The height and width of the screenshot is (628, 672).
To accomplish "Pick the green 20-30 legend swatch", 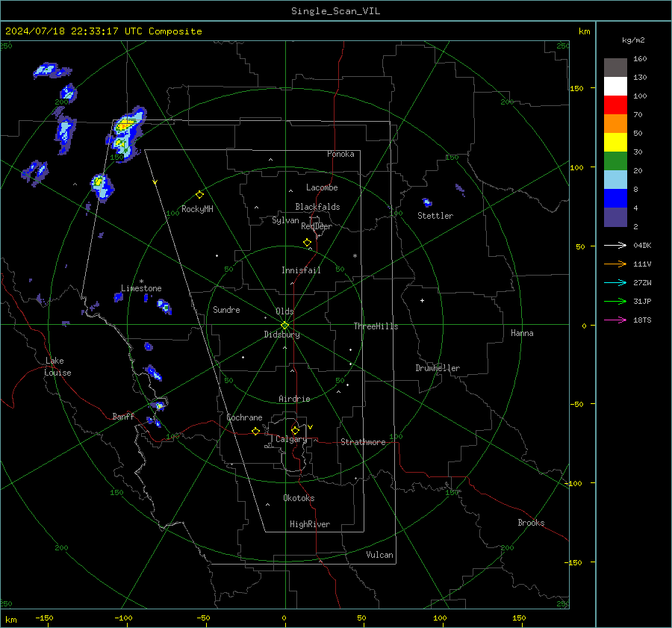I will [x=615, y=161].
